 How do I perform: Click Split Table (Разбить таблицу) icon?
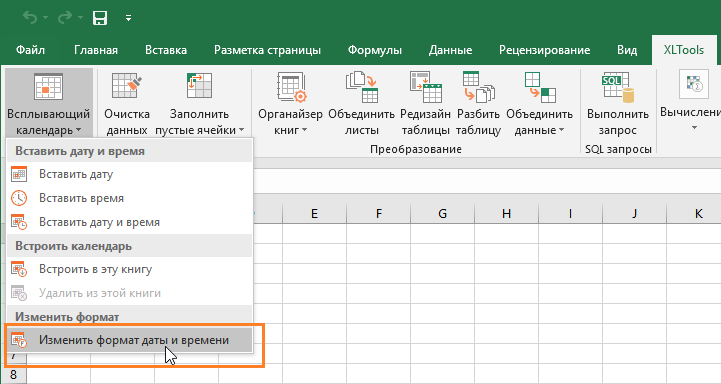[x=478, y=86]
